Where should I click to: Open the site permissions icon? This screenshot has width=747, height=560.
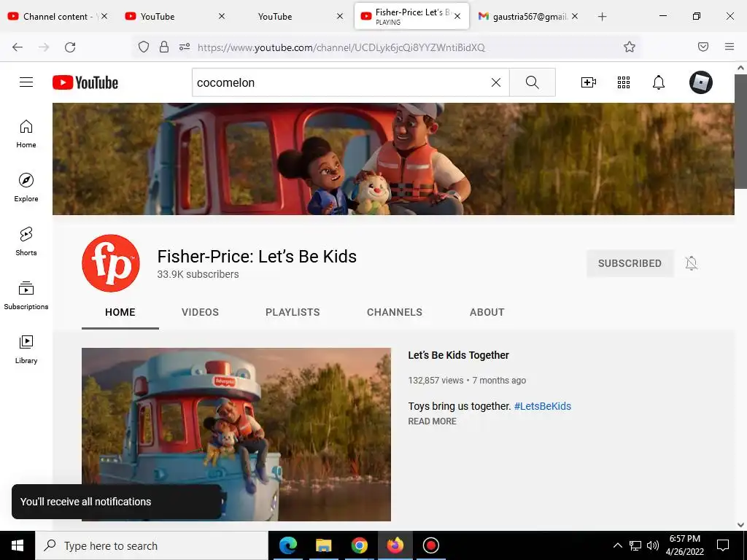coord(185,47)
